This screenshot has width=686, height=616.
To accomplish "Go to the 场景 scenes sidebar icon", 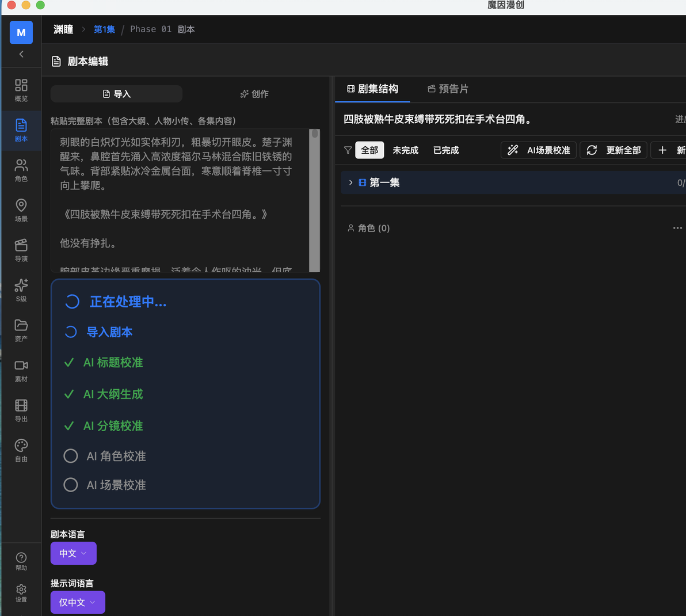I will pos(21,211).
